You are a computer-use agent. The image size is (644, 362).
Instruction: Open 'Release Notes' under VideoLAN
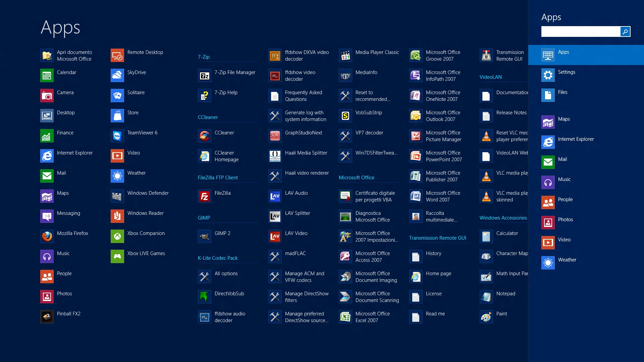point(504,116)
